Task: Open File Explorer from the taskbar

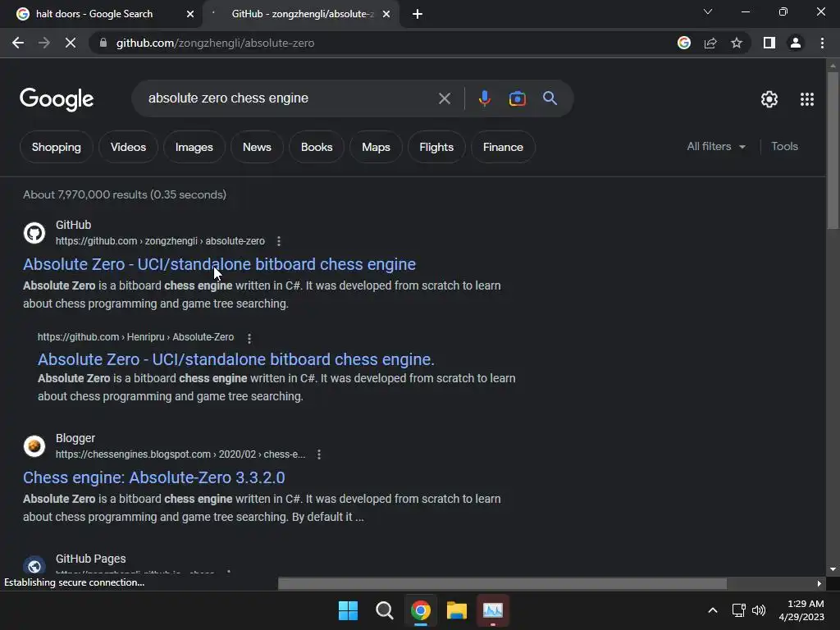Action: (x=456, y=610)
